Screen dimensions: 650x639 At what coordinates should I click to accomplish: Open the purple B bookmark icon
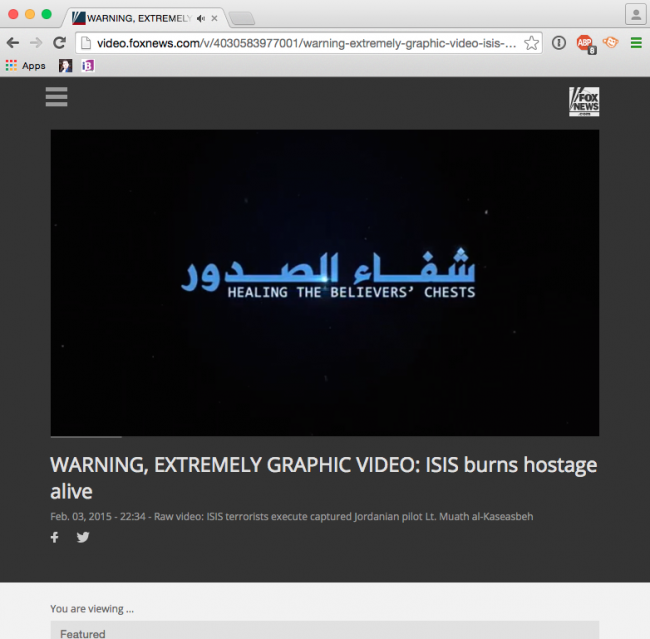click(87, 66)
